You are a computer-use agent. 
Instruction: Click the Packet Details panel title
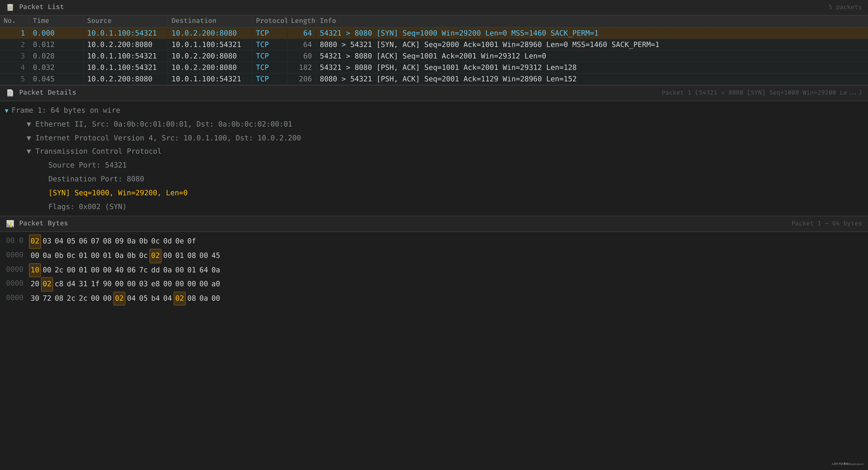click(47, 92)
